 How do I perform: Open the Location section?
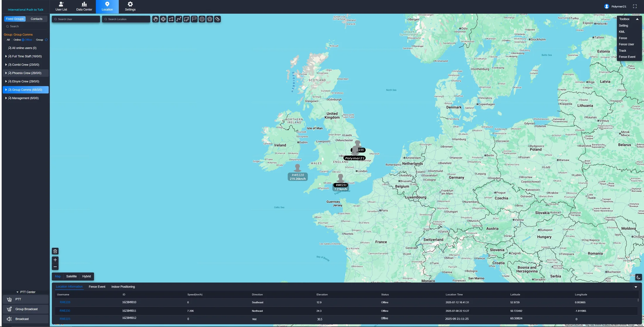(107, 6)
